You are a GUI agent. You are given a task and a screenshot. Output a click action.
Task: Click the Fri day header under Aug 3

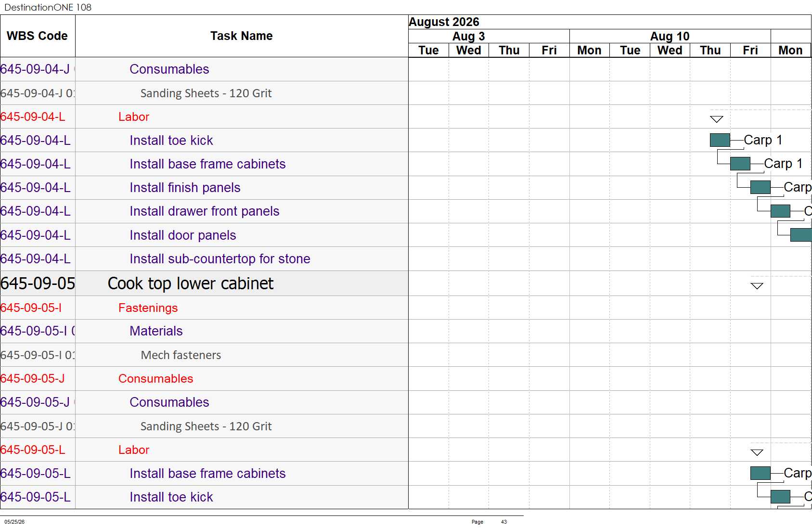[549, 51]
